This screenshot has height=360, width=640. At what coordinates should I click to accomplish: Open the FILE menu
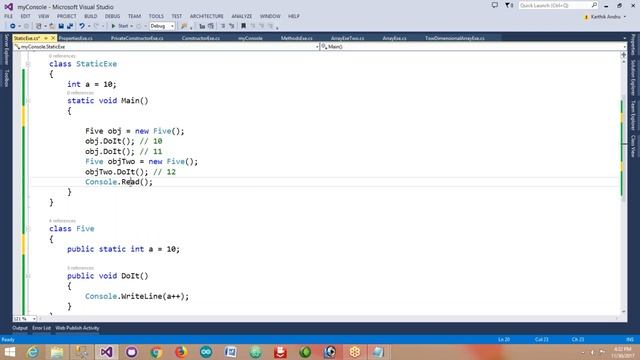9,16
